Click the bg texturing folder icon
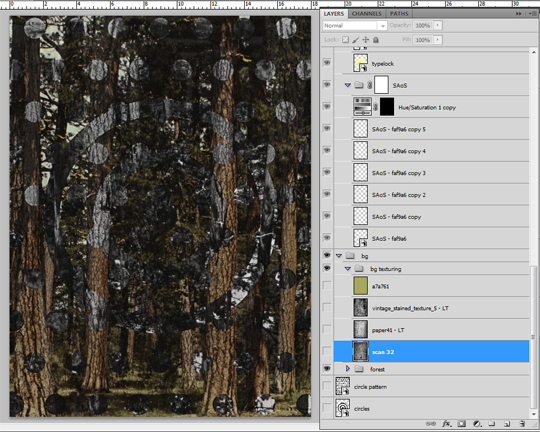Image resolution: width=540 pixels, height=432 pixels. pos(359,269)
